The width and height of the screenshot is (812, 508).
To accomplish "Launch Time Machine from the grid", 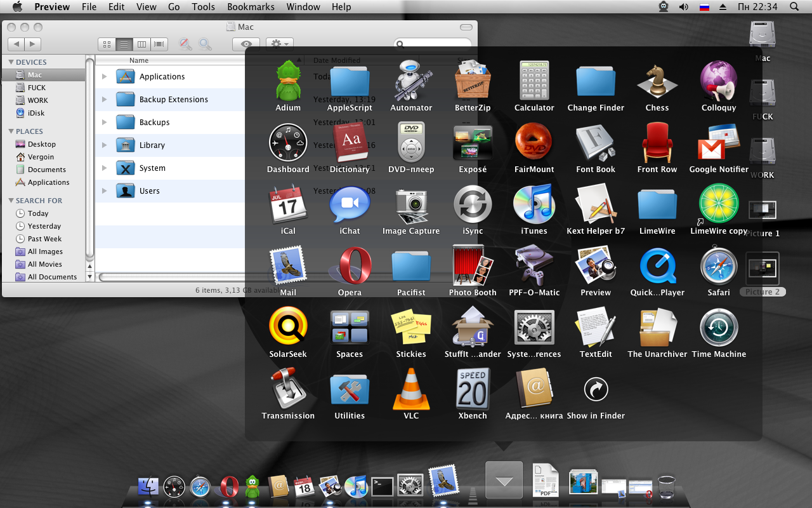I will [719, 328].
